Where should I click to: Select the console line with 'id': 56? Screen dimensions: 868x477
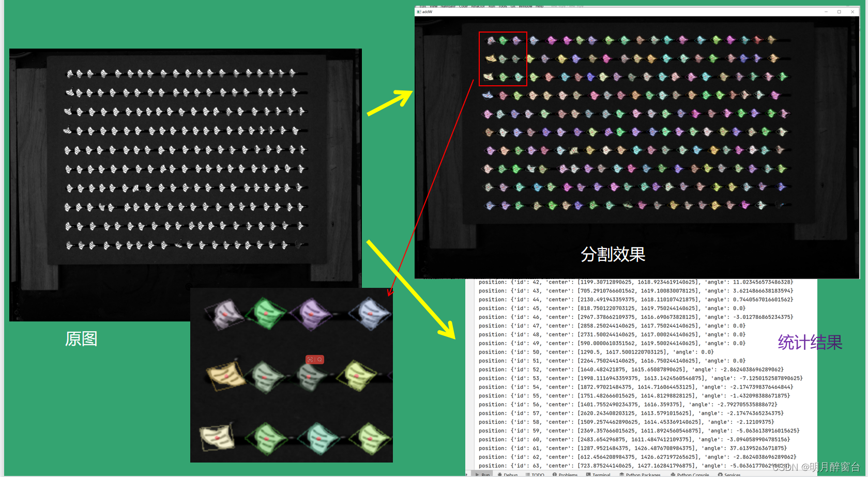pyautogui.click(x=628, y=405)
